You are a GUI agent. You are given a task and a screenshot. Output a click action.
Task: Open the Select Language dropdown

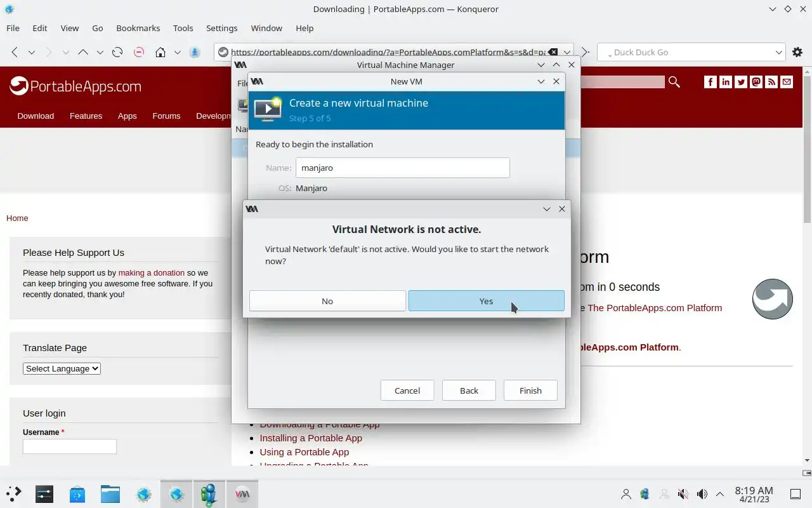(62, 368)
